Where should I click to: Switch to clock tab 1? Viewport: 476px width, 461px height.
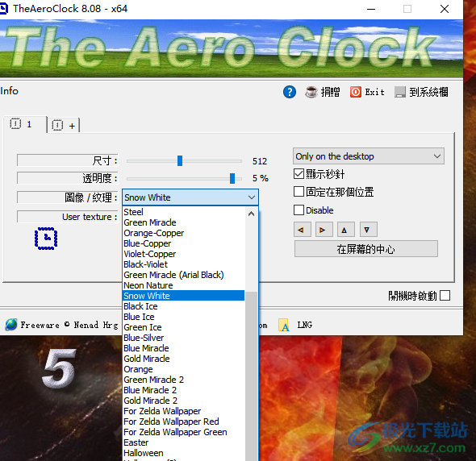[x=25, y=124]
